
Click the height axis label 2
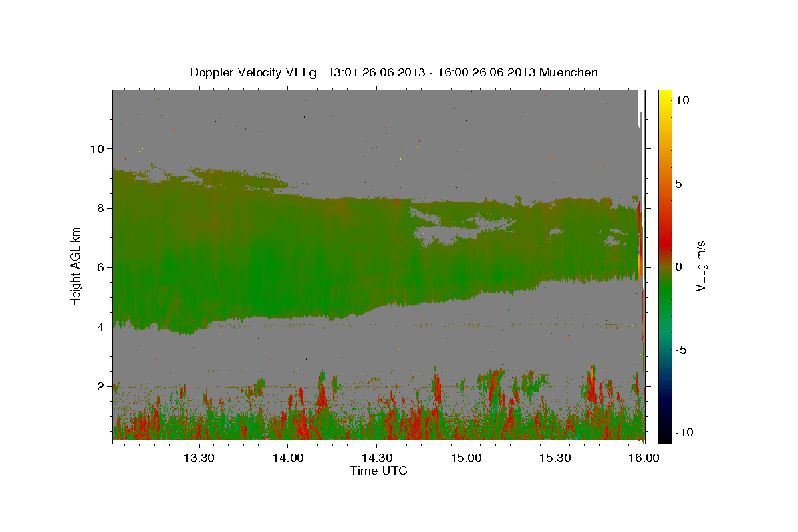[102, 386]
